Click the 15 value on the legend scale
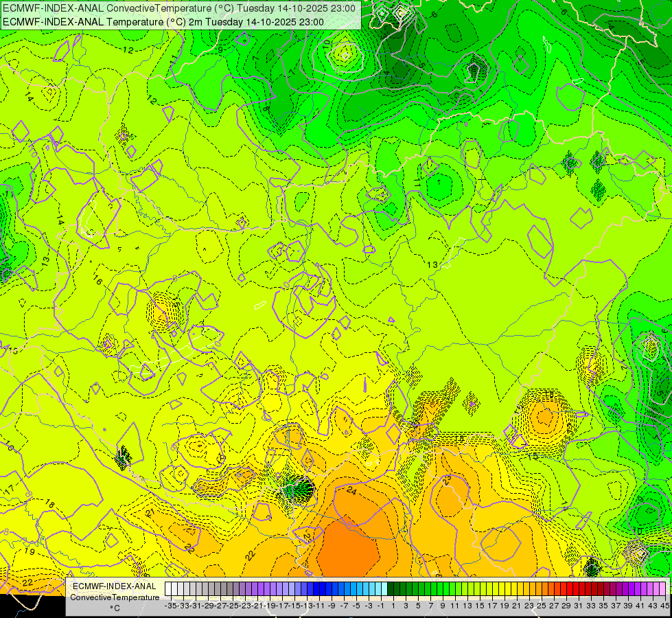Image resolution: width=672 pixels, height=618 pixels. pos(480,606)
